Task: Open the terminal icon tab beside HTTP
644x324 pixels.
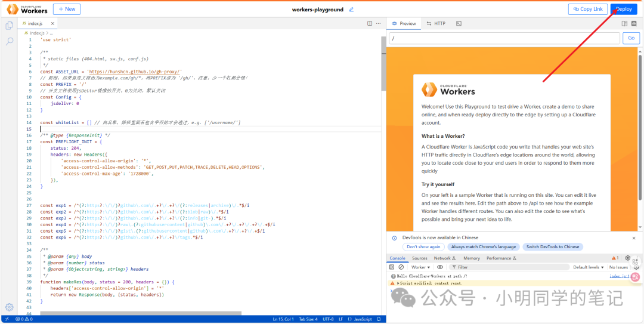Action: 459,23
